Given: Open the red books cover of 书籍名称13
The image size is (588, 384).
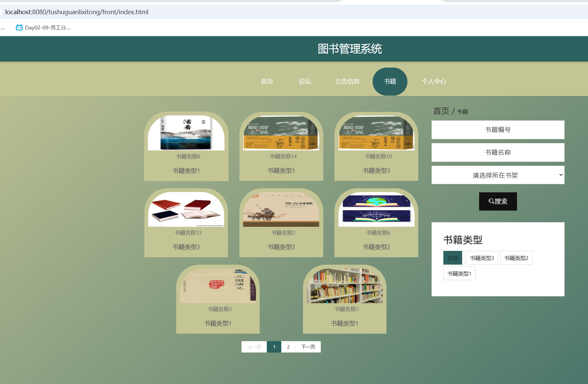Looking at the screenshot, I should tap(186, 209).
